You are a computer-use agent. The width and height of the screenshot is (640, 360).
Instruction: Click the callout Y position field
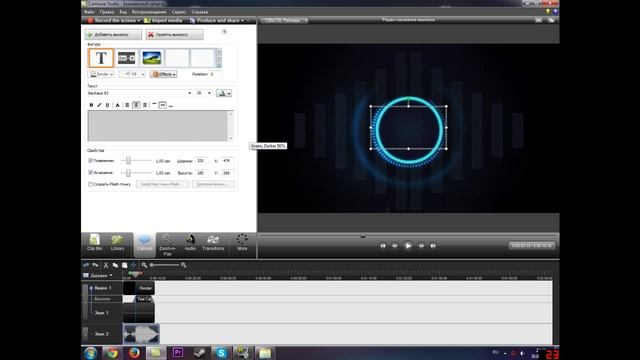coord(227,173)
